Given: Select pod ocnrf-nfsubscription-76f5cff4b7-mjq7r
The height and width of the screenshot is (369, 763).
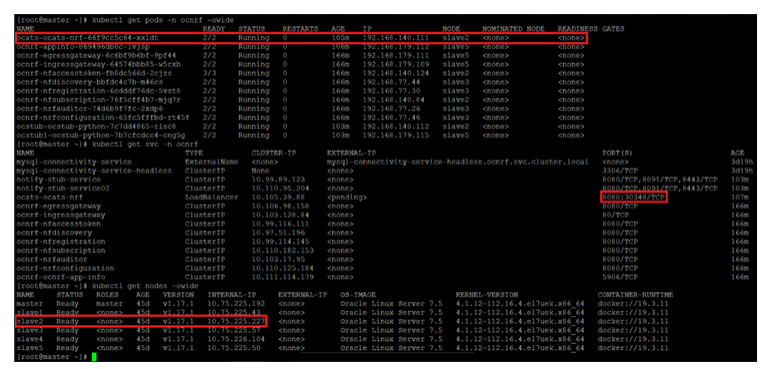Looking at the screenshot, I should 98,100.
